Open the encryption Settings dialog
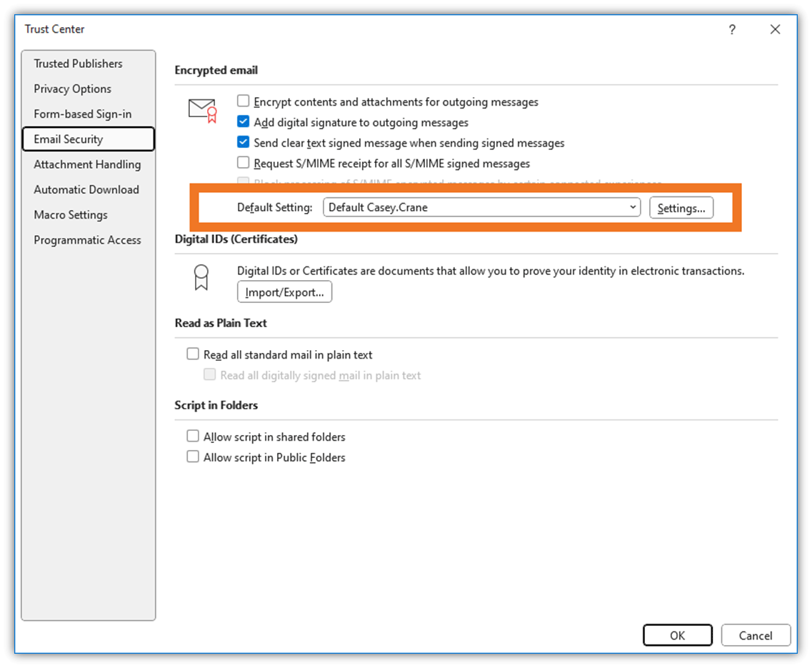 [681, 207]
